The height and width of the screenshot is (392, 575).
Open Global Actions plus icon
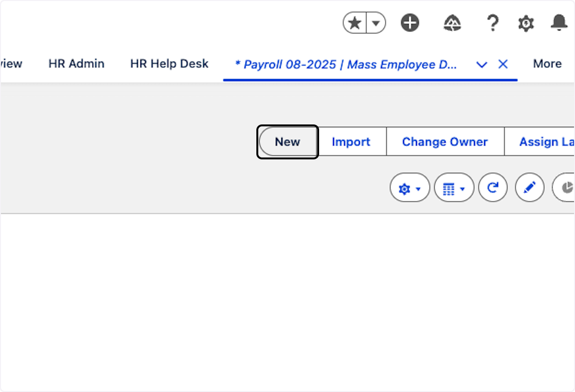click(x=410, y=23)
